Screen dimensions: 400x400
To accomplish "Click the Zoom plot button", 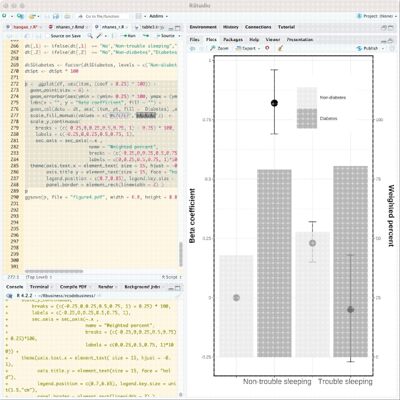I will 219,48.
